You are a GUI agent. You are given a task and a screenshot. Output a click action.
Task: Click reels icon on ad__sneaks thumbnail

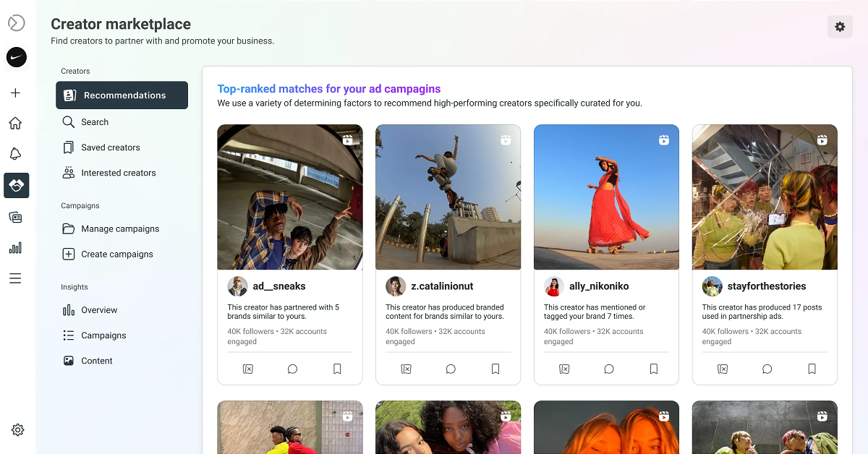coord(348,140)
